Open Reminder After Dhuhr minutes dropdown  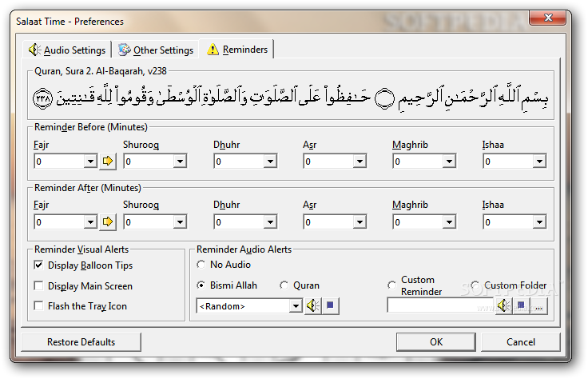(270, 221)
